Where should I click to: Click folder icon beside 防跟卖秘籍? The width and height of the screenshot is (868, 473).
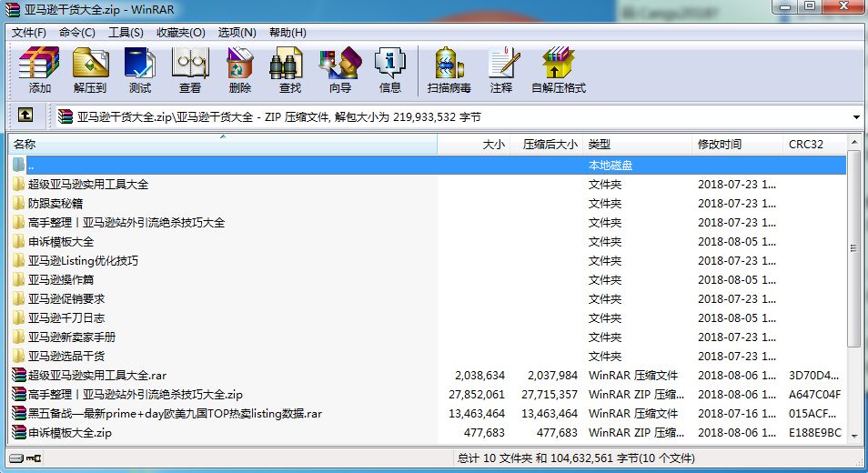click(x=19, y=204)
